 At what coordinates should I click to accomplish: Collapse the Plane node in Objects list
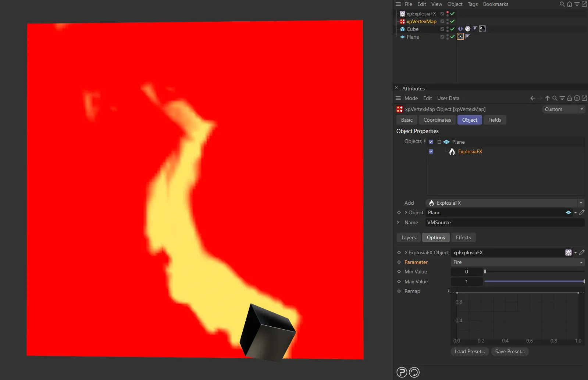[x=439, y=142]
